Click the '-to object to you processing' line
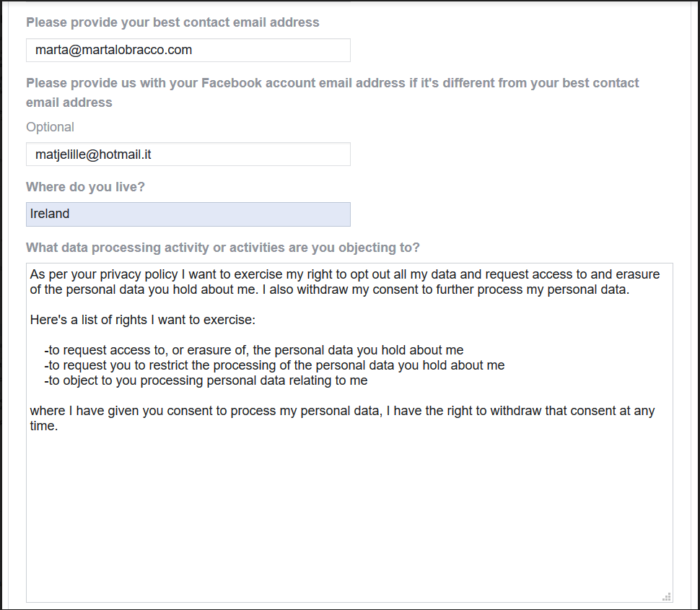Image resolution: width=700 pixels, height=610 pixels. click(x=206, y=380)
